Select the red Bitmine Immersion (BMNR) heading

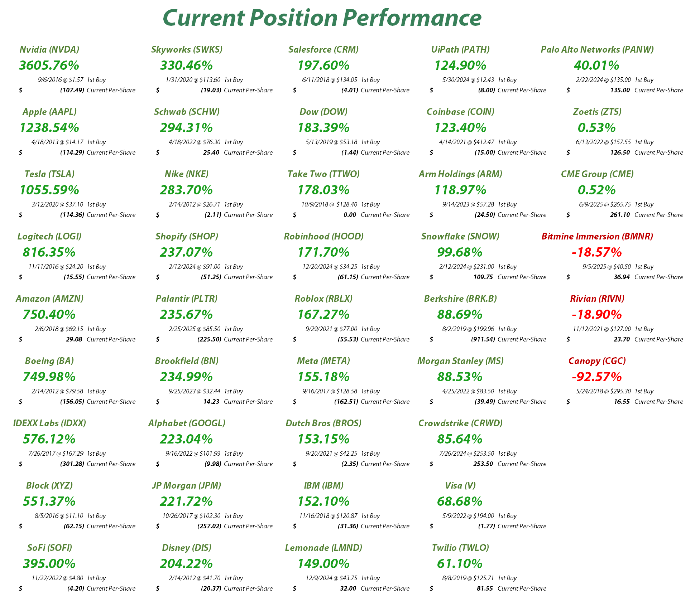pyautogui.click(x=597, y=236)
